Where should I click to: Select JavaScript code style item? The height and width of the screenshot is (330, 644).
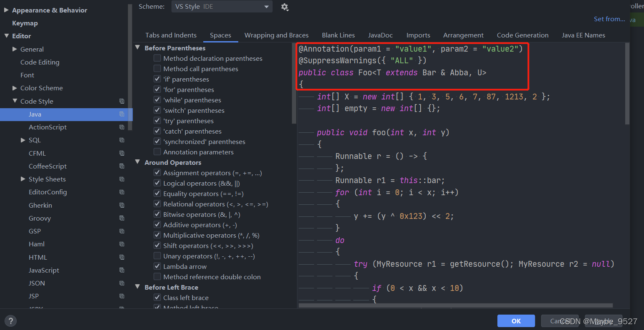tap(44, 270)
